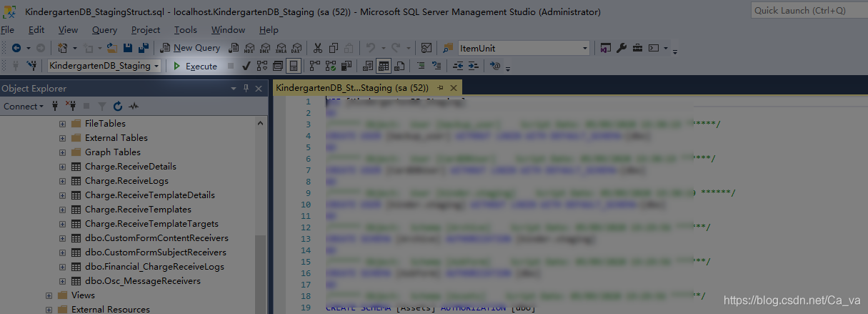Screen dimensions: 868x314
Task: Click the Save All icon
Action: point(143,48)
